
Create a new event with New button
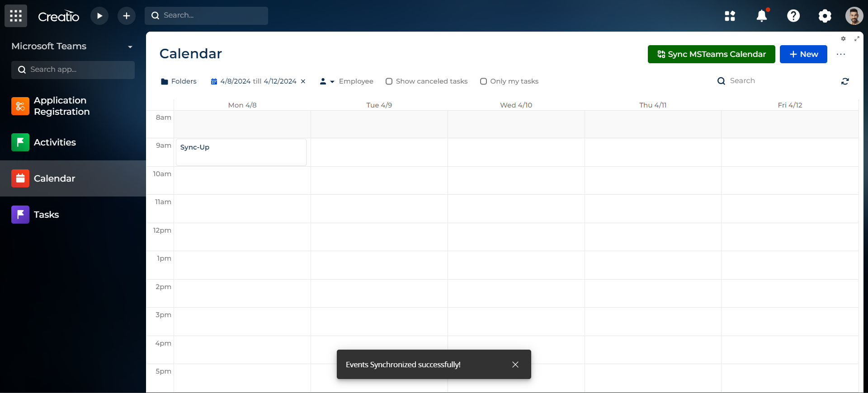pos(803,54)
